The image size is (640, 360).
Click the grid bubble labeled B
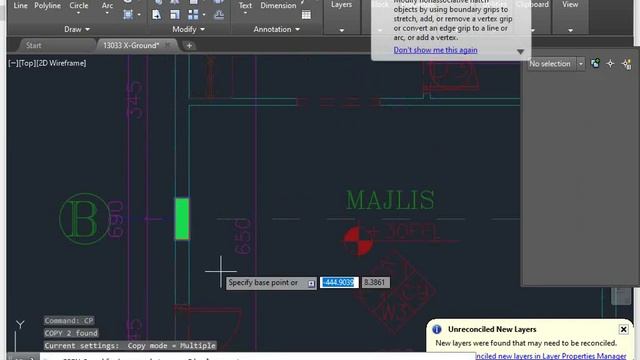click(x=84, y=219)
